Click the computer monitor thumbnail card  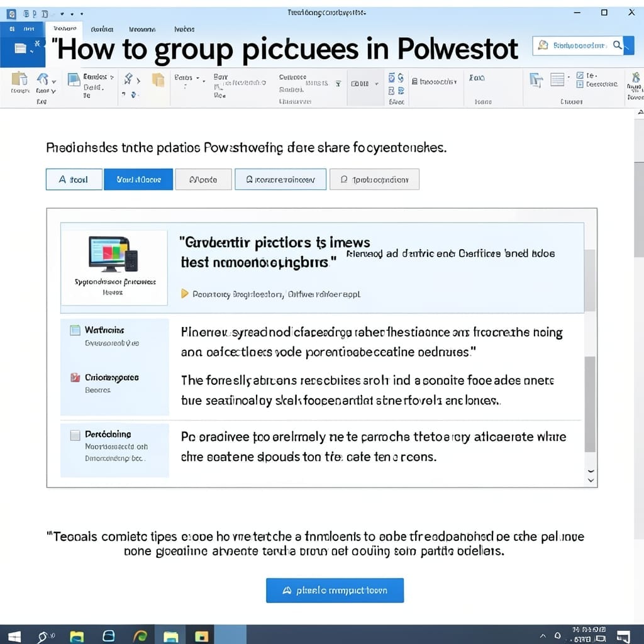114,267
